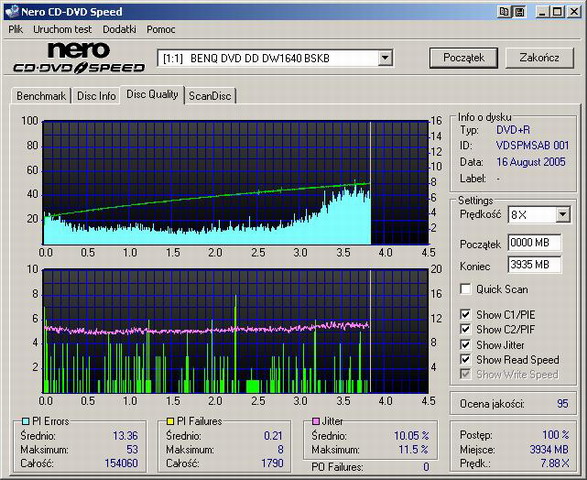Click the Nero CD-DVD Speed logo

[x=79, y=58]
